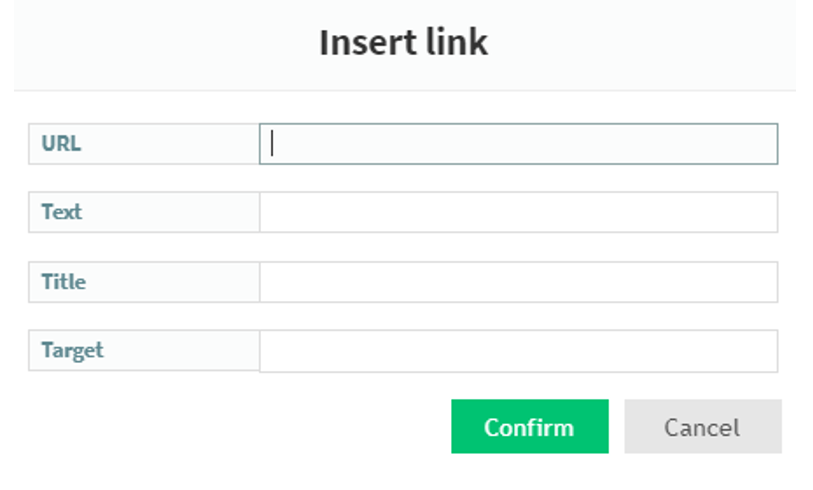
Task: Dismiss the Insert link dialog with Cancel
Action: 702,427
